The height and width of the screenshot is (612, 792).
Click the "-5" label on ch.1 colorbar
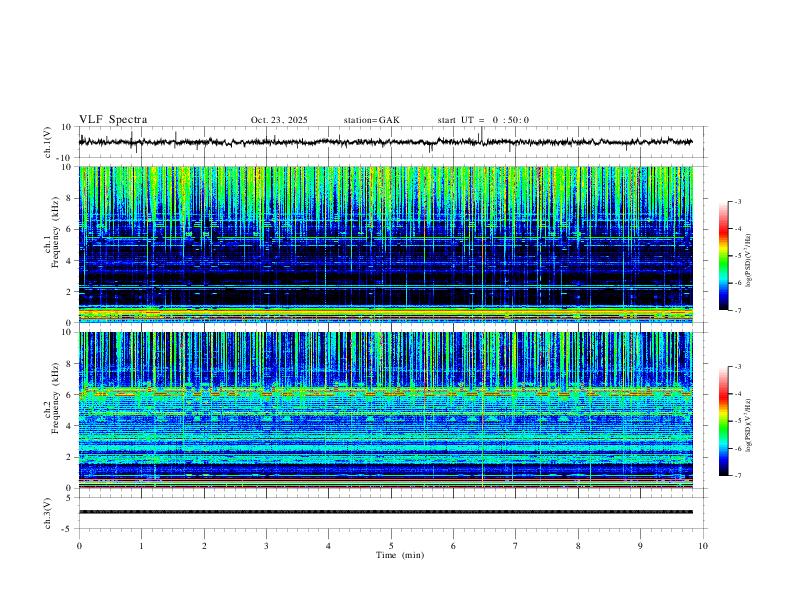tap(737, 256)
